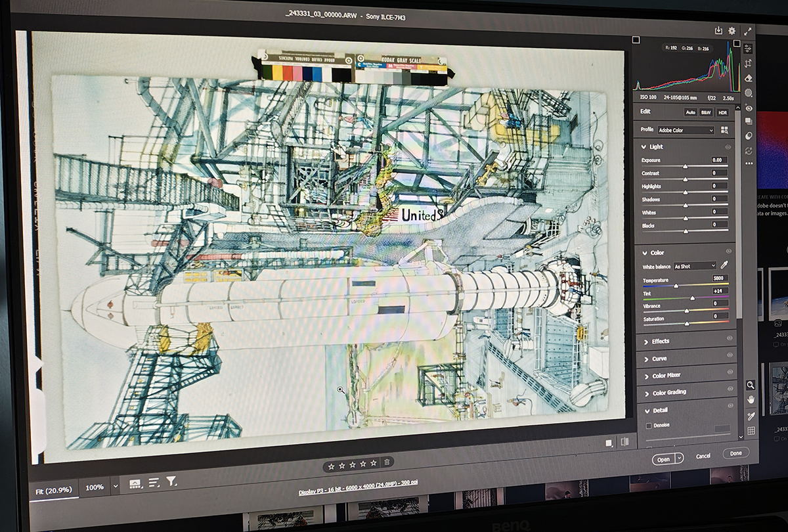Click the B&W button

click(x=706, y=112)
